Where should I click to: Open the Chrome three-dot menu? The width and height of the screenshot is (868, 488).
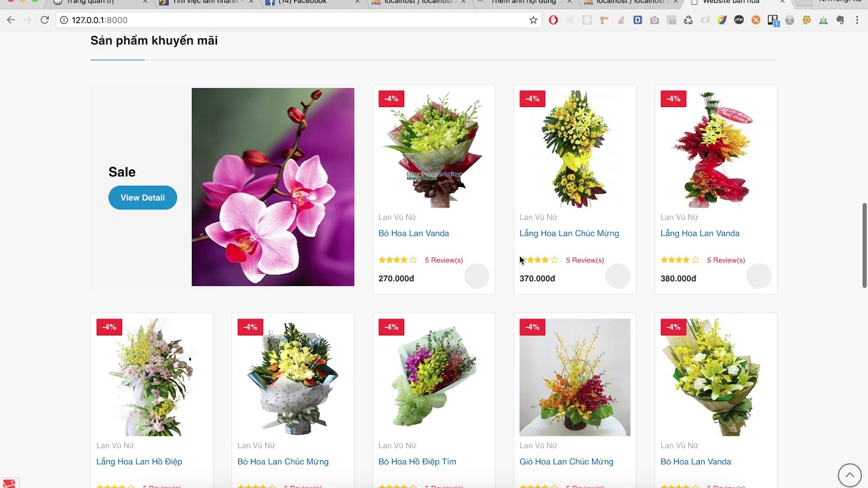(857, 20)
